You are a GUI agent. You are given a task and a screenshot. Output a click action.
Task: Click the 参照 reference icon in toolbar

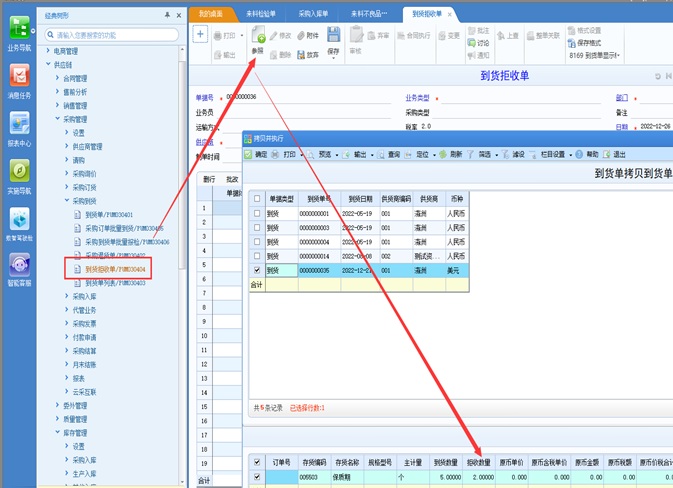pos(258,35)
